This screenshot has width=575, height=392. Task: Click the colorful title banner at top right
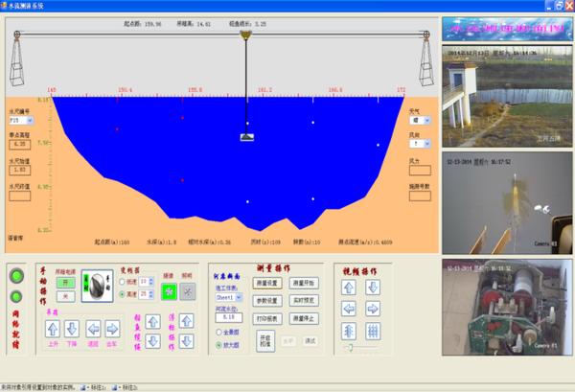tap(507, 29)
